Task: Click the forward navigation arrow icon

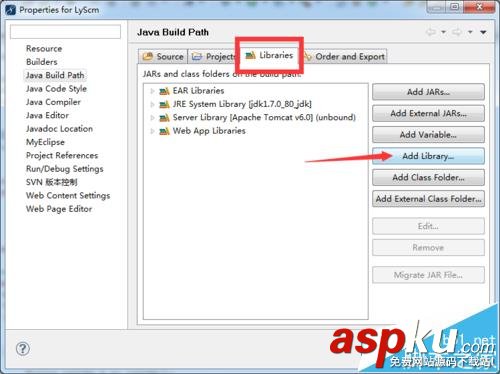Action: [457, 32]
